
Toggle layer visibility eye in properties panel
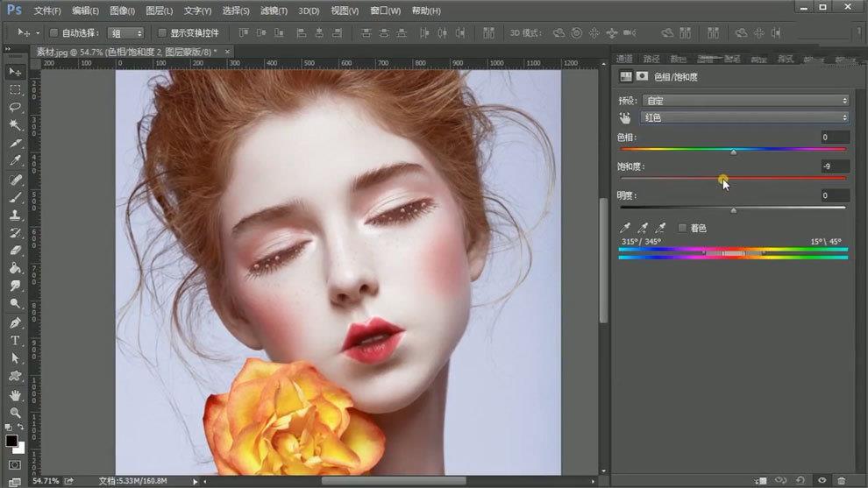822,480
